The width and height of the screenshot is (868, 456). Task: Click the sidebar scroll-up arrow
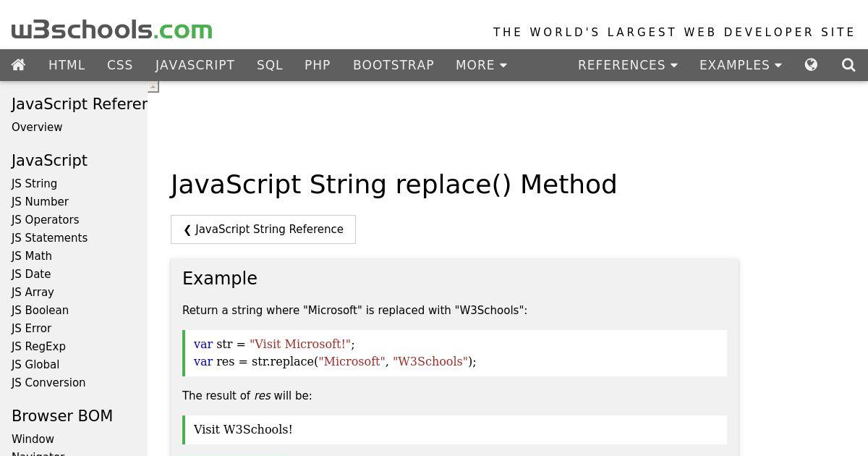click(x=153, y=87)
